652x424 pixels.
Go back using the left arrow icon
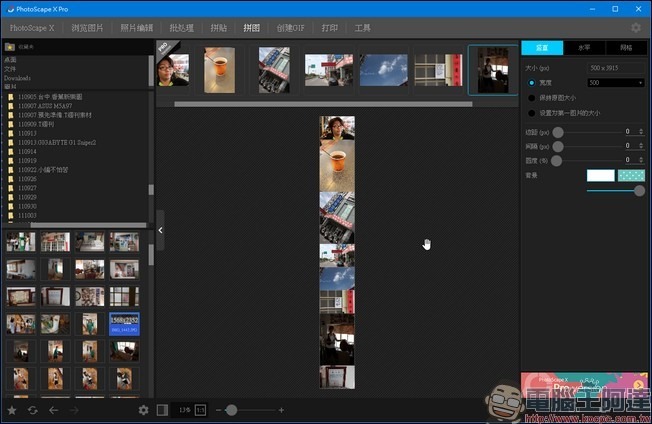53,410
